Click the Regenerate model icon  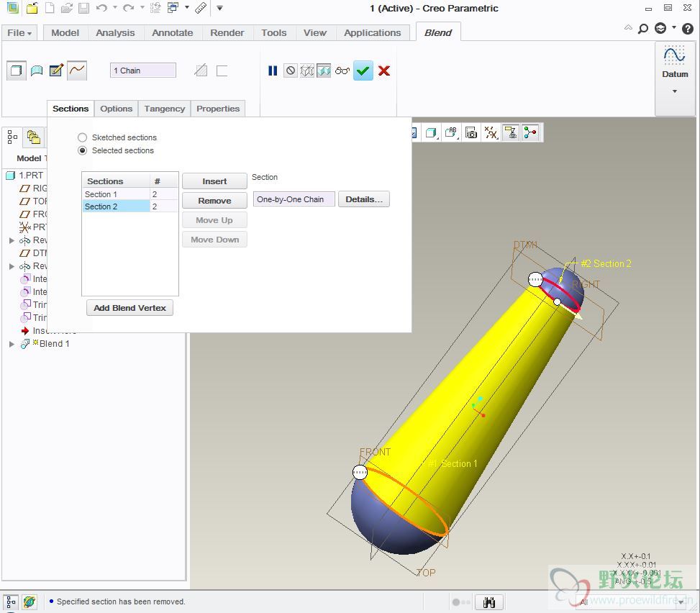pos(155,8)
